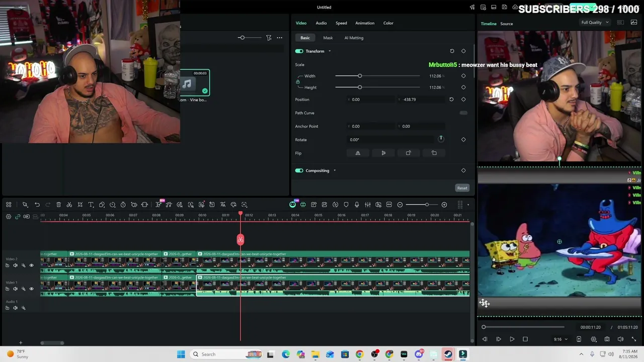Stop the preview playback
The width and height of the screenshot is (644, 362).
525,339
